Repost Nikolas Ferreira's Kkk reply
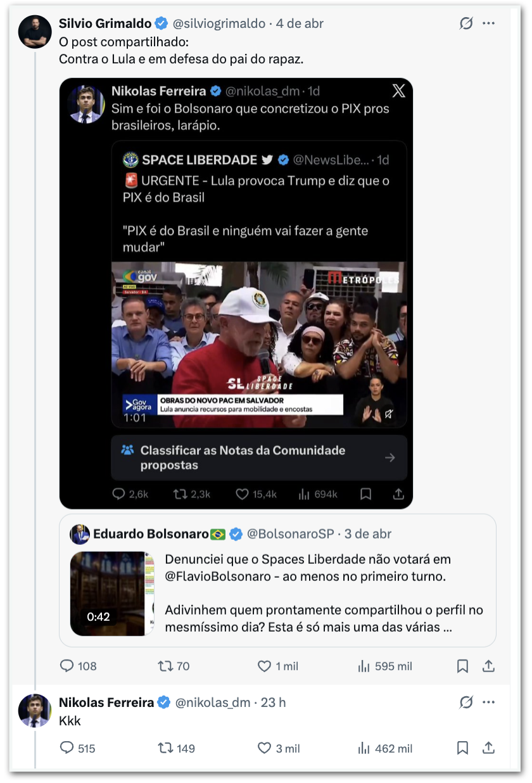Screen dimensions: 532x783 [x=165, y=748]
